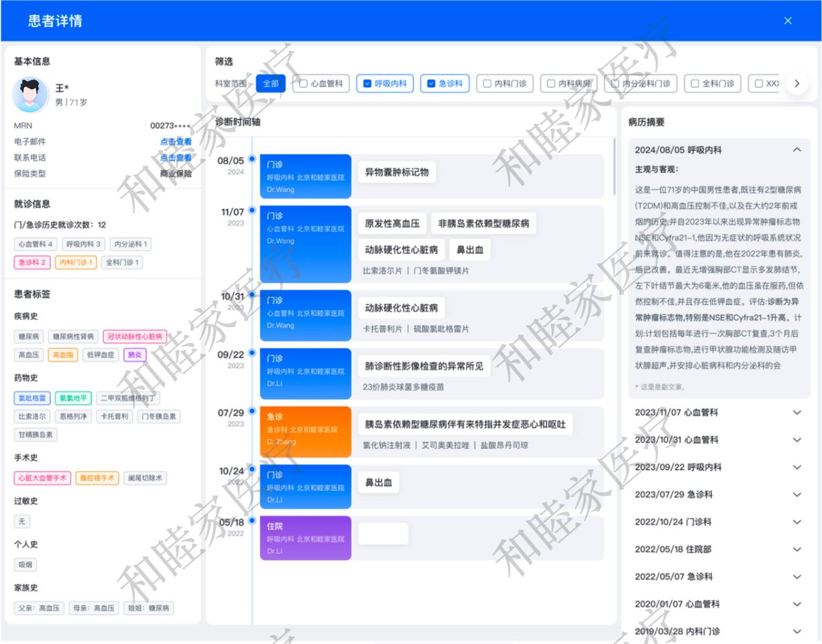Uncheck the 急诊科 filter checkbox
The image size is (822, 644).
[431, 84]
